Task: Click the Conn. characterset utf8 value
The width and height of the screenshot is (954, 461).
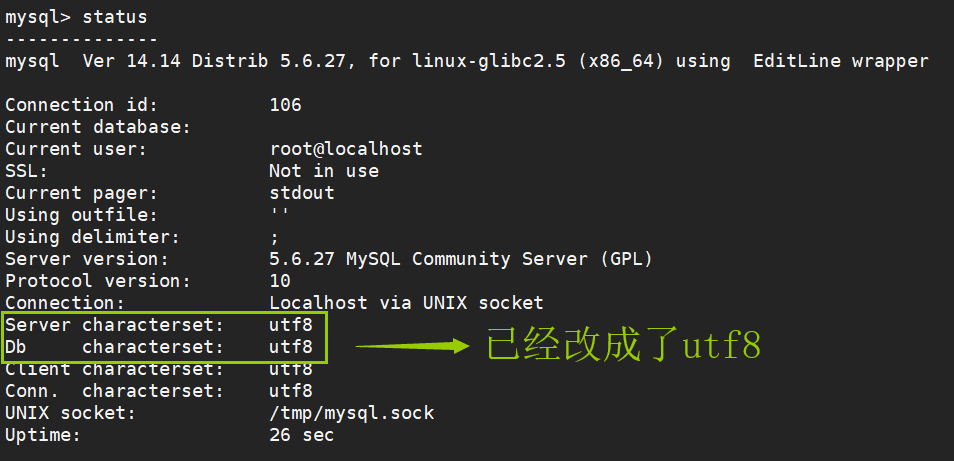Action: pos(291,391)
